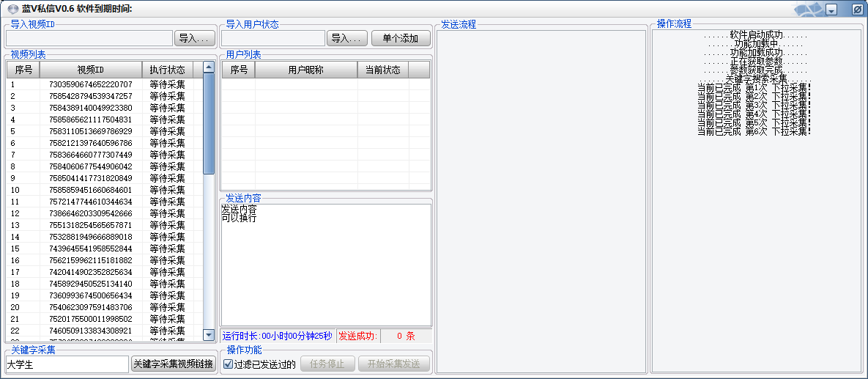The width and height of the screenshot is (868, 379).
Task: Select video ID 7583664660777307449
Action: point(91,155)
